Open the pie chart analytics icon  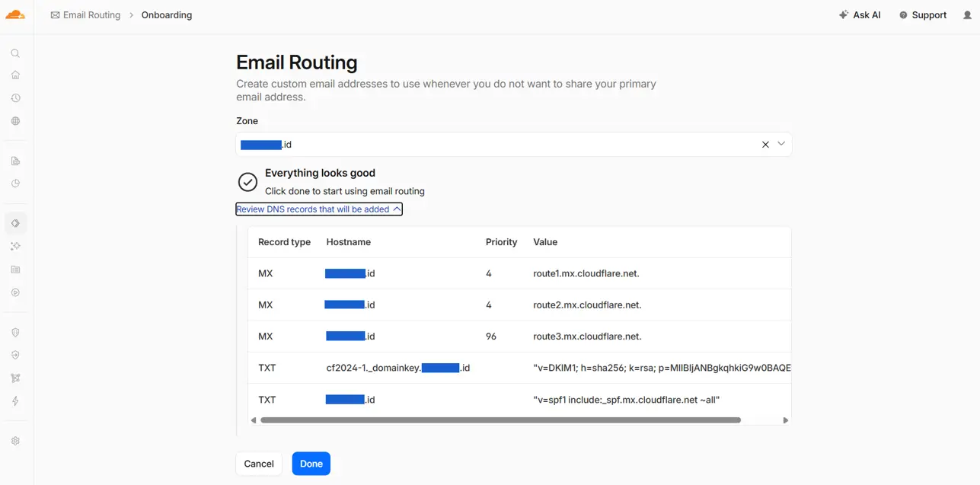[x=15, y=183]
